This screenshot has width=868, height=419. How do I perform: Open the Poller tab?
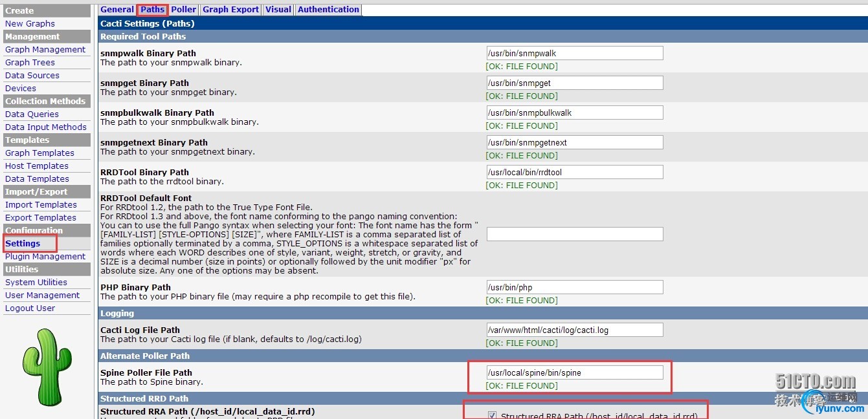click(184, 10)
